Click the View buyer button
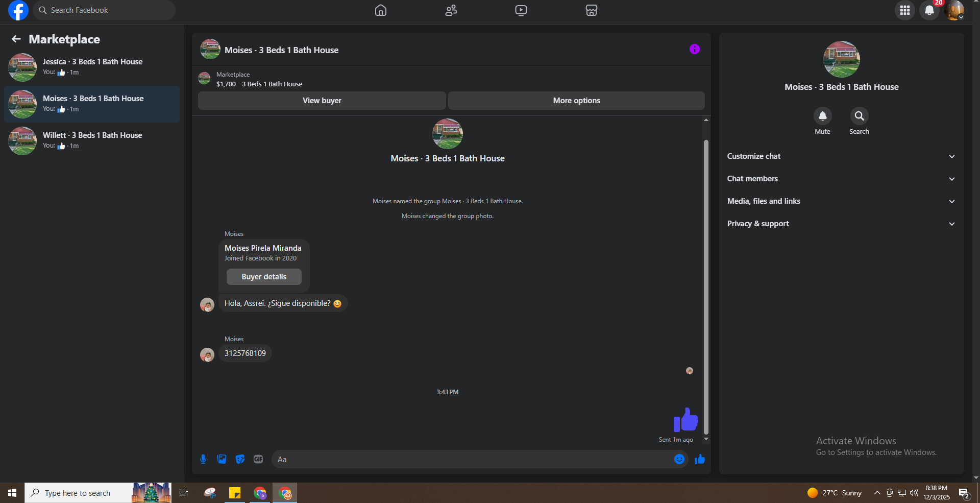Image resolution: width=980 pixels, height=503 pixels. (322, 101)
